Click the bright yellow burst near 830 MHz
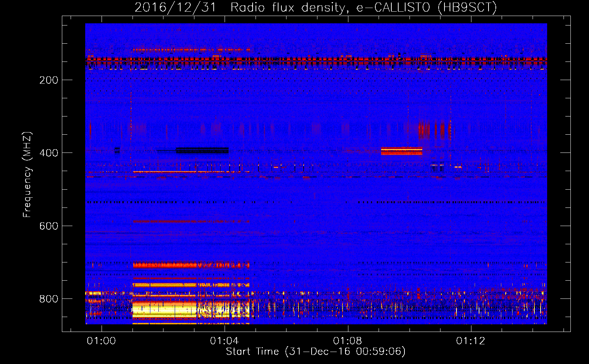The width and height of the screenshot is (589, 364). [191, 309]
